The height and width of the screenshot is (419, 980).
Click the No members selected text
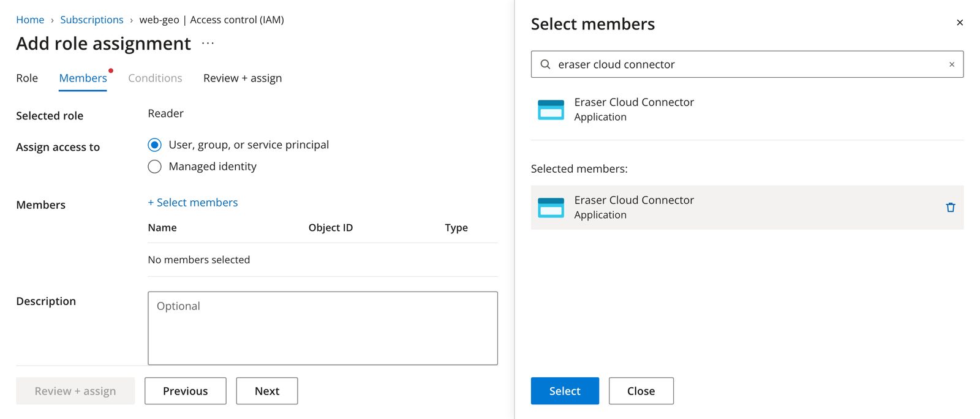[199, 260]
